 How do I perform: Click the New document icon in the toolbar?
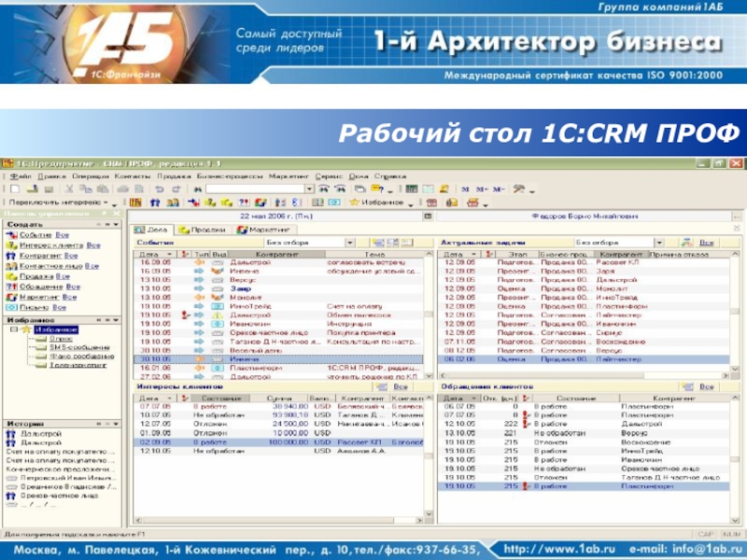point(15,189)
